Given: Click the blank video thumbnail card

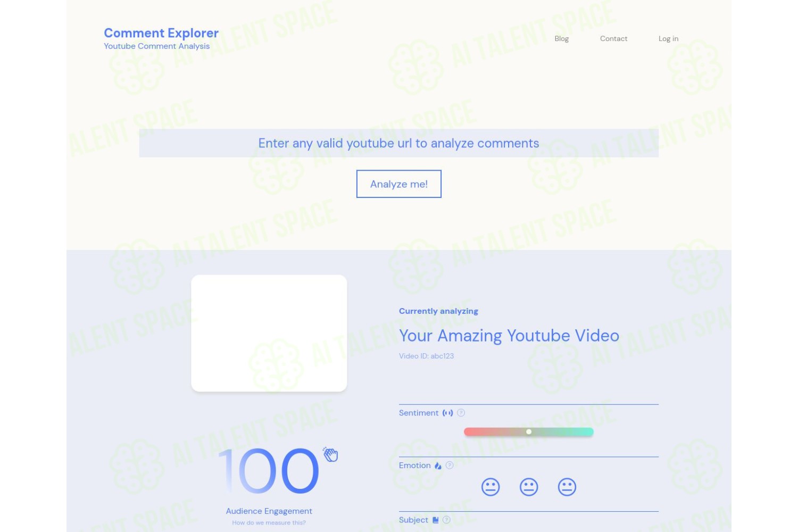Looking at the screenshot, I should [269, 334].
